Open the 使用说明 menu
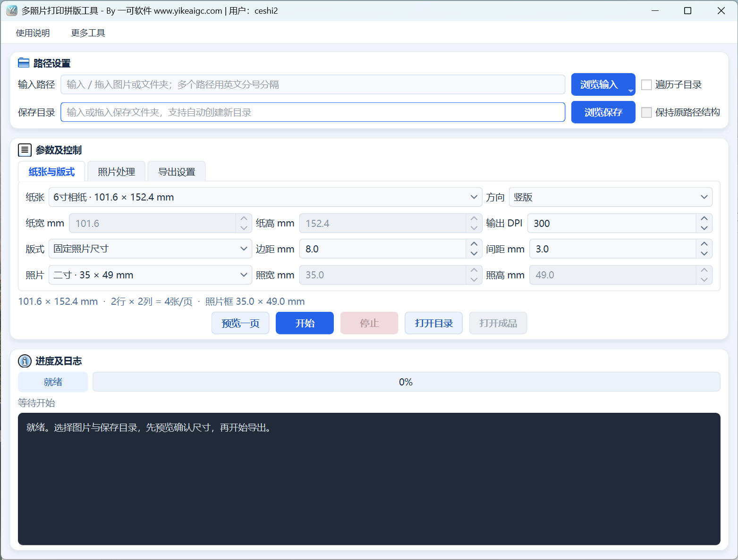The width and height of the screenshot is (738, 560). (33, 33)
